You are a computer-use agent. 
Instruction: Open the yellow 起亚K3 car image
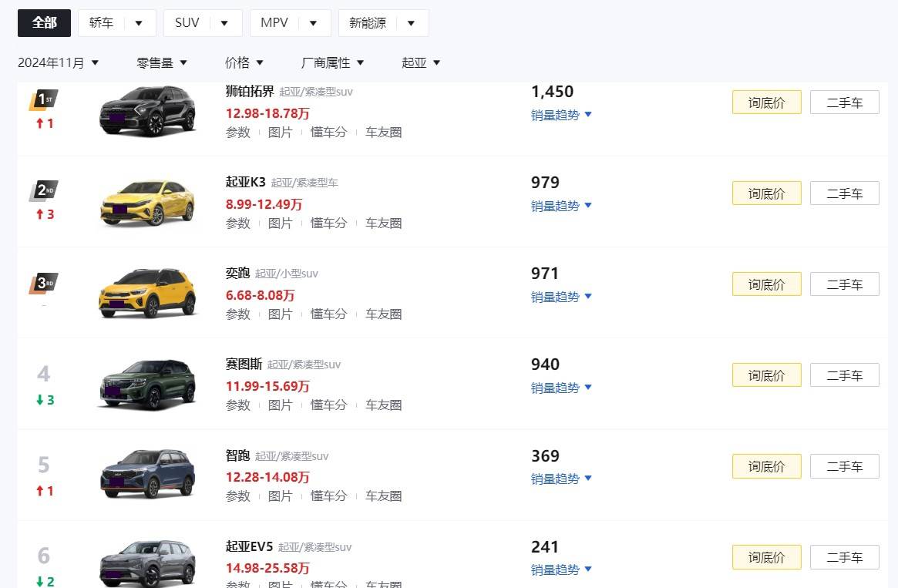[147, 203]
